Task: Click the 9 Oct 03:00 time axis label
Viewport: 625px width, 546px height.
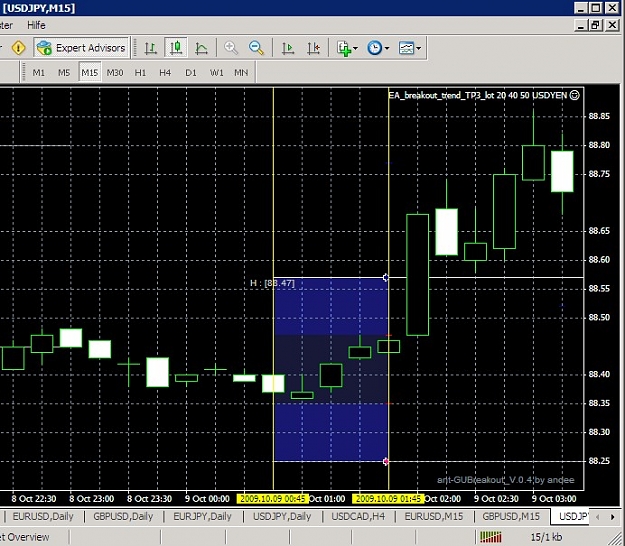Action: pyautogui.click(x=554, y=499)
